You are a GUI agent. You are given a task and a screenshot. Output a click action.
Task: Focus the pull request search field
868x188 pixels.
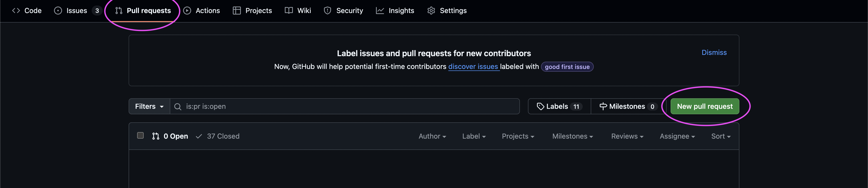click(x=350, y=107)
